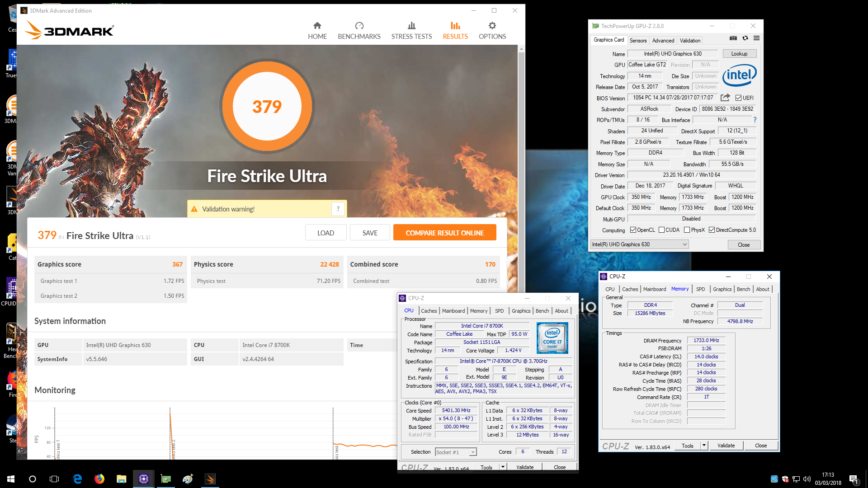
Task: Switch to CPU-Z via taskbar icon
Action: (x=144, y=479)
